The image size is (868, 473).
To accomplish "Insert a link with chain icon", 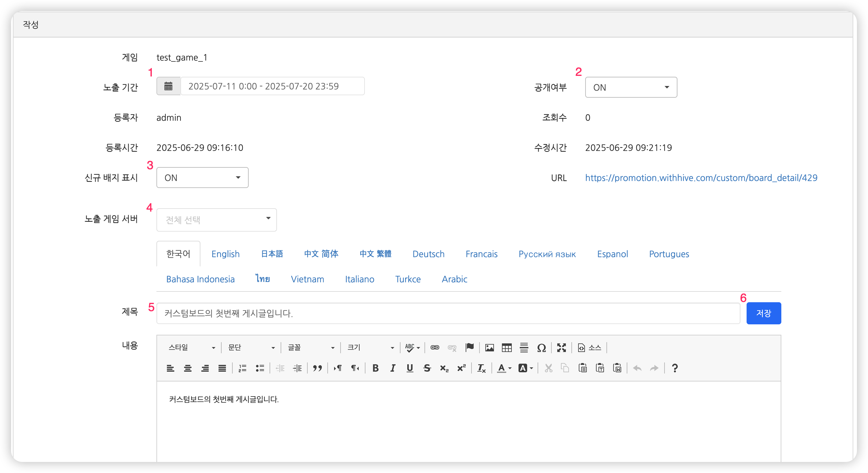I will pyautogui.click(x=435, y=347).
